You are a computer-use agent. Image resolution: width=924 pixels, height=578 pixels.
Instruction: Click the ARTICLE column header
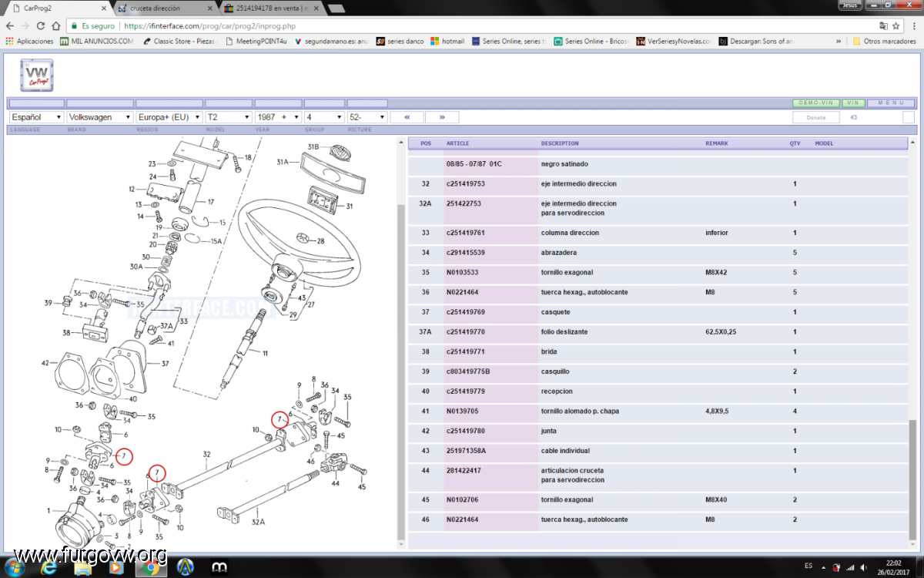point(457,143)
